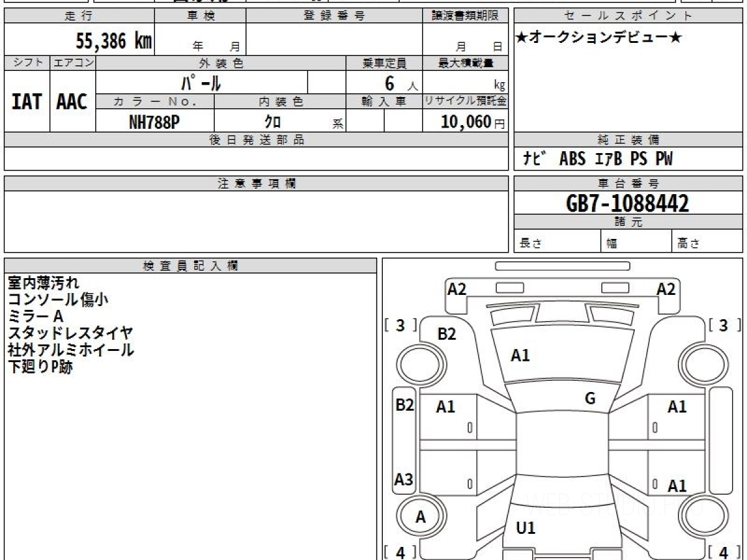This screenshot has height=560, width=747.
Task: Click the A3 mark on the diagram
Action: [404, 480]
